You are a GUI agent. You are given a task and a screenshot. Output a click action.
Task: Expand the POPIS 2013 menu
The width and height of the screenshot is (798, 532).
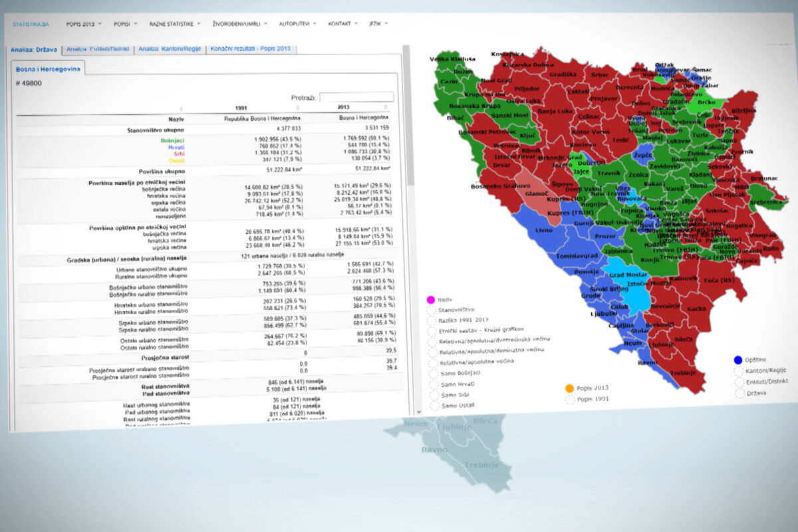84,23
